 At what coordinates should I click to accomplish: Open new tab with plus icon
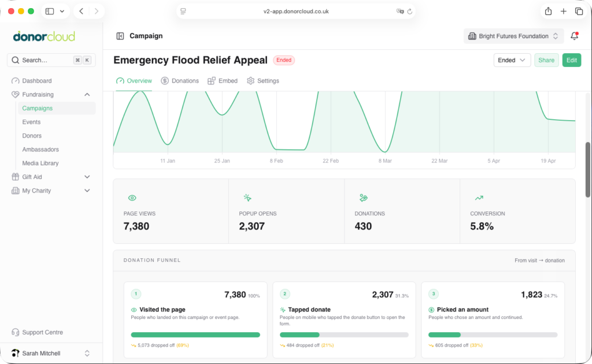click(x=563, y=12)
